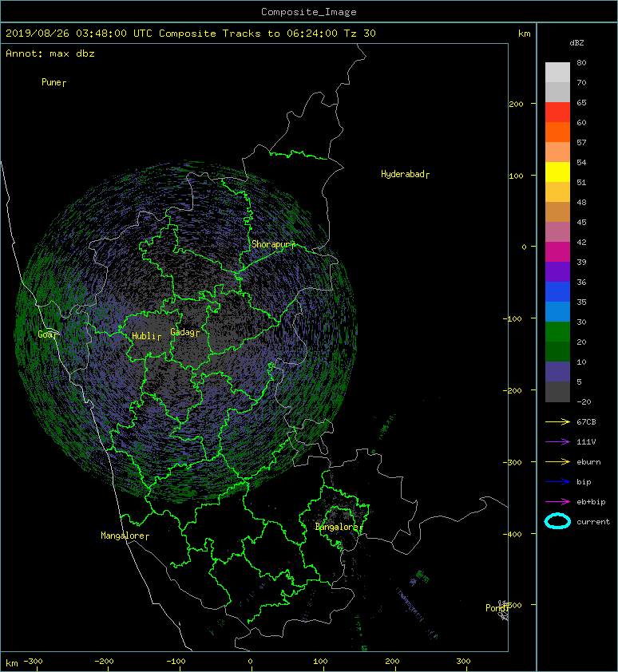Viewport: 618px width, 672px height.
Task: Click the 80 value on dBZ scale
Action: click(581, 62)
